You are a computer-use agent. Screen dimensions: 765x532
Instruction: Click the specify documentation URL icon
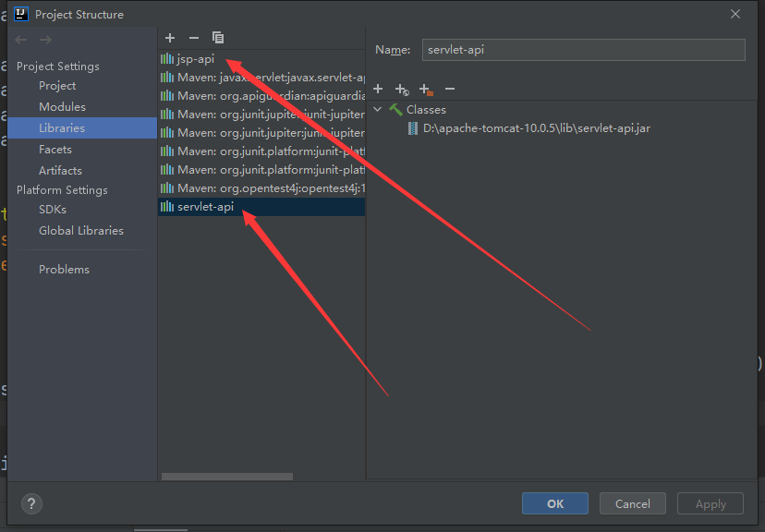[402, 90]
